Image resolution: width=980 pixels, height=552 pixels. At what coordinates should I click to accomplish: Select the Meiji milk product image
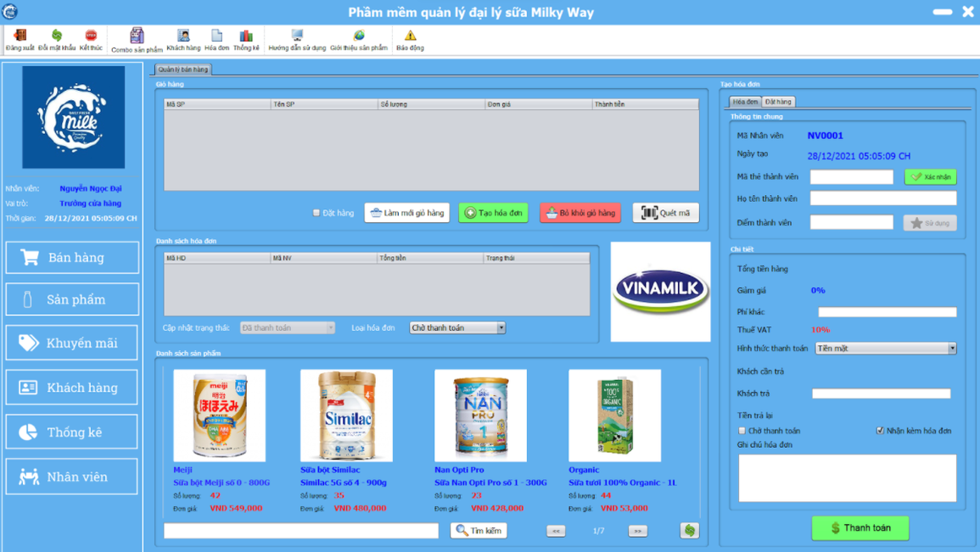coord(220,415)
